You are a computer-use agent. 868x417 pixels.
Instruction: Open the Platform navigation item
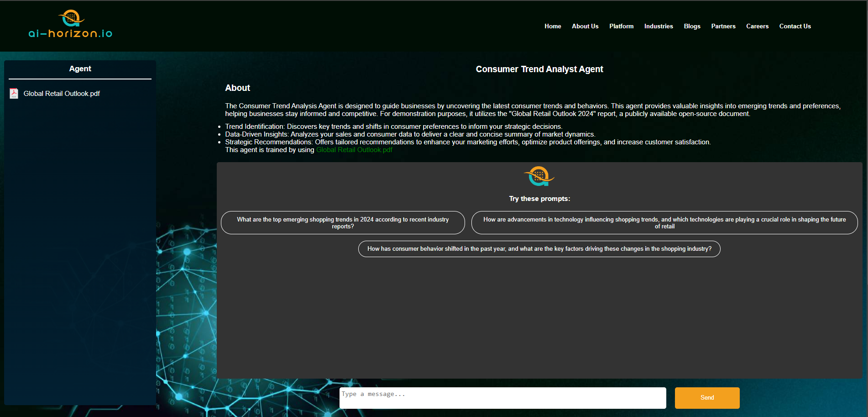pos(621,26)
